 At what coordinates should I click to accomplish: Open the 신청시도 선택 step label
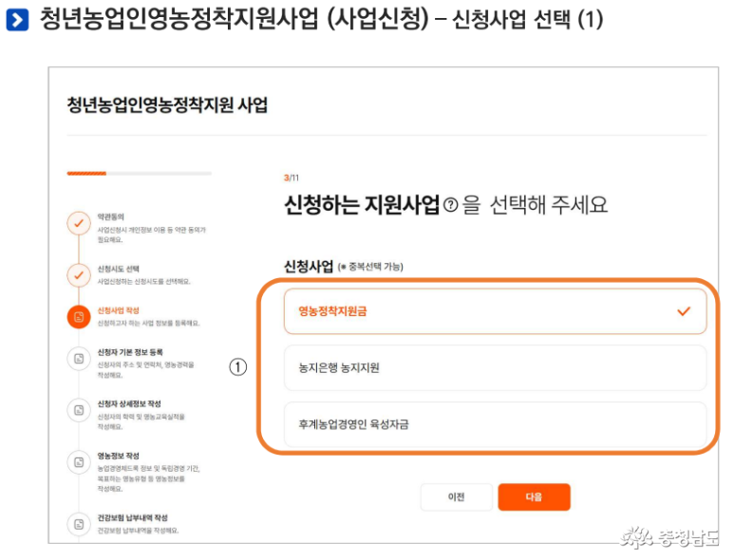coord(118,269)
